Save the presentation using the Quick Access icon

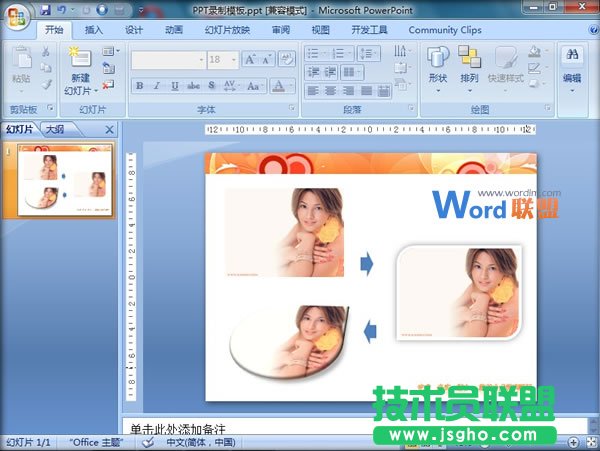(45, 10)
